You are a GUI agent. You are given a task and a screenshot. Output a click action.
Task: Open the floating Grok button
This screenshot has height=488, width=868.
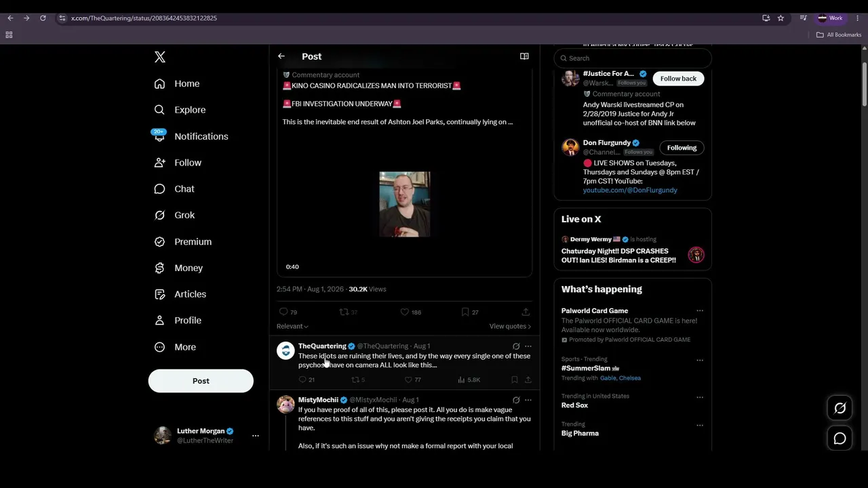pyautogui.click(x=840, y=408)
